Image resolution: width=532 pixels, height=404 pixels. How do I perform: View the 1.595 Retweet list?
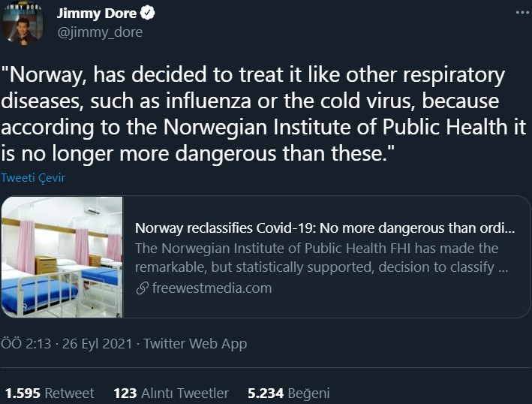pyautogui.click(x=50, y=393)
